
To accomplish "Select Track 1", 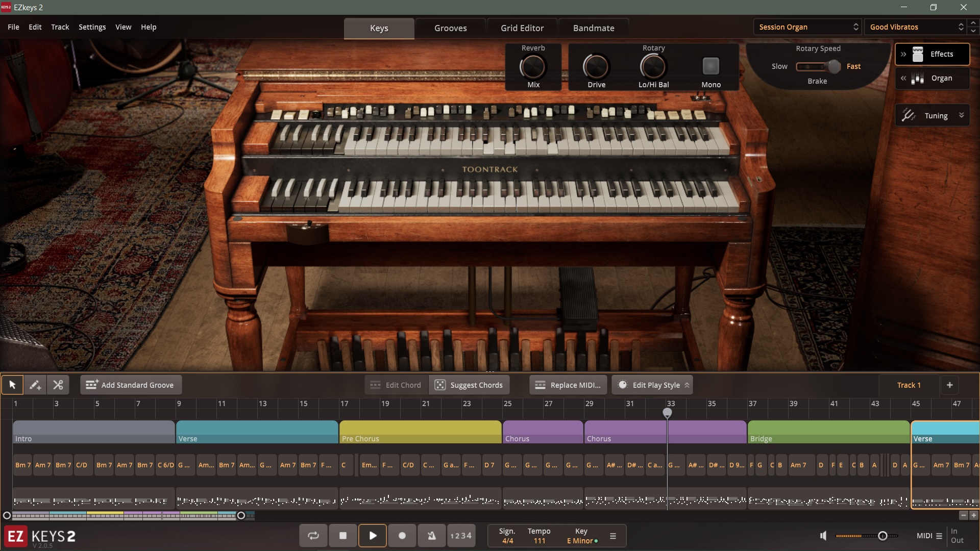I will (x=909, y=385).
